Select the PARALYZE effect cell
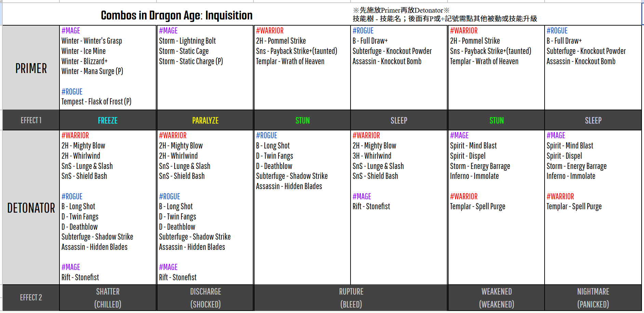644x313 pixels. [205, 120]
